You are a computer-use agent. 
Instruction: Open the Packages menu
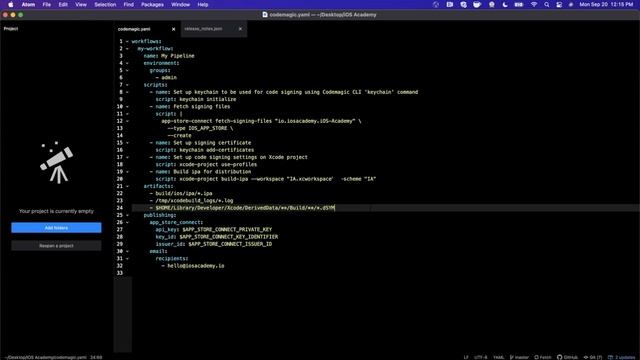(x=152, y=4)
